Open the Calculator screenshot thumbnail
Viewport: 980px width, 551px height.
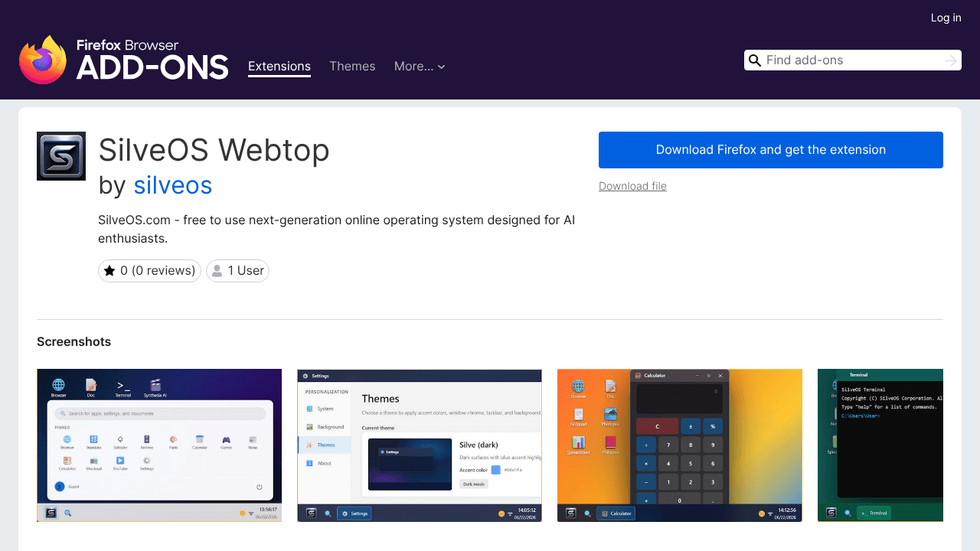point(680,445)
